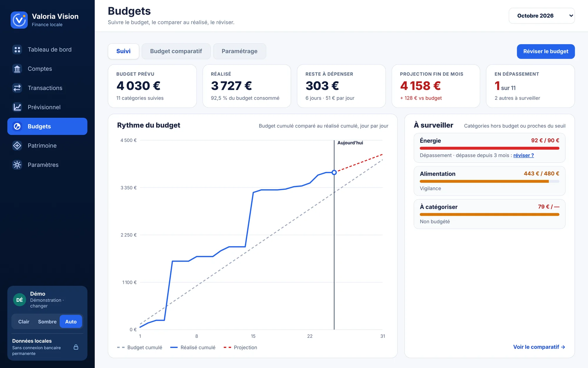The width and height of the screenshot is (588, 368).
Task: Toggle Projection legend entry
Action: (240, 348)
